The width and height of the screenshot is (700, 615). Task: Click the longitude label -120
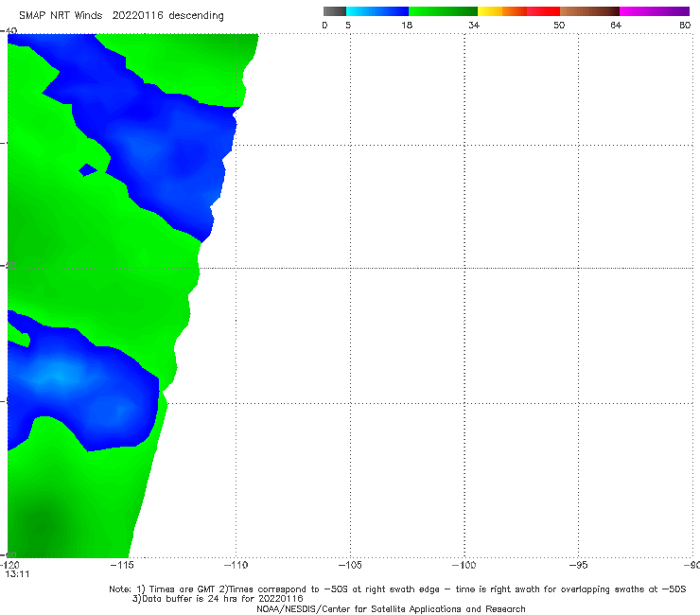pyautogui.click(x=9, y=565)
